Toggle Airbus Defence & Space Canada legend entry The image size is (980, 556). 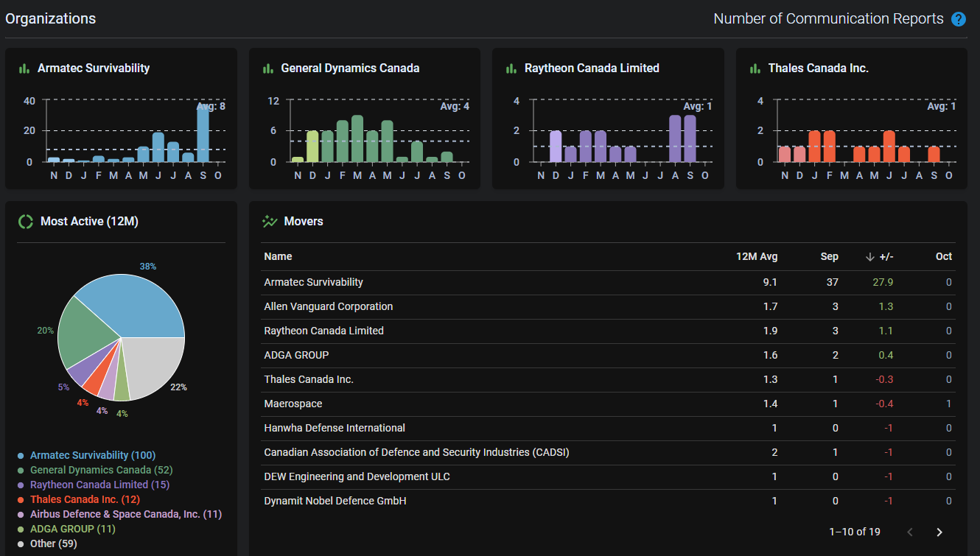tap(120, 514)
